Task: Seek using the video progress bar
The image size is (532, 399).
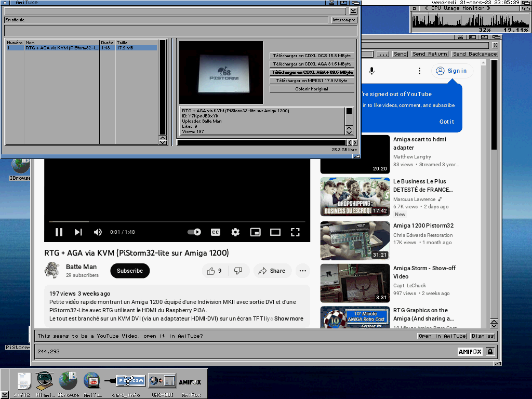Action: pyautogui.click(x=177, y=221)
